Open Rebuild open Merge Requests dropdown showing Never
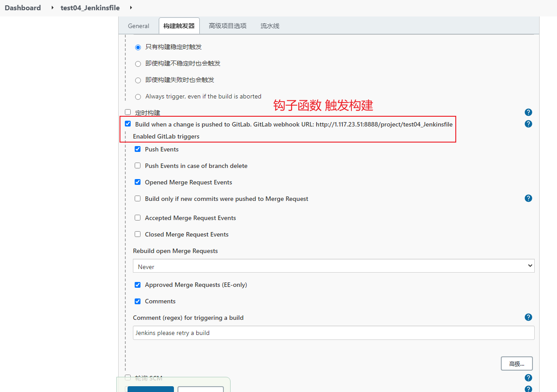This screenshot has width=557, height=392. click(x=334, y=266)
